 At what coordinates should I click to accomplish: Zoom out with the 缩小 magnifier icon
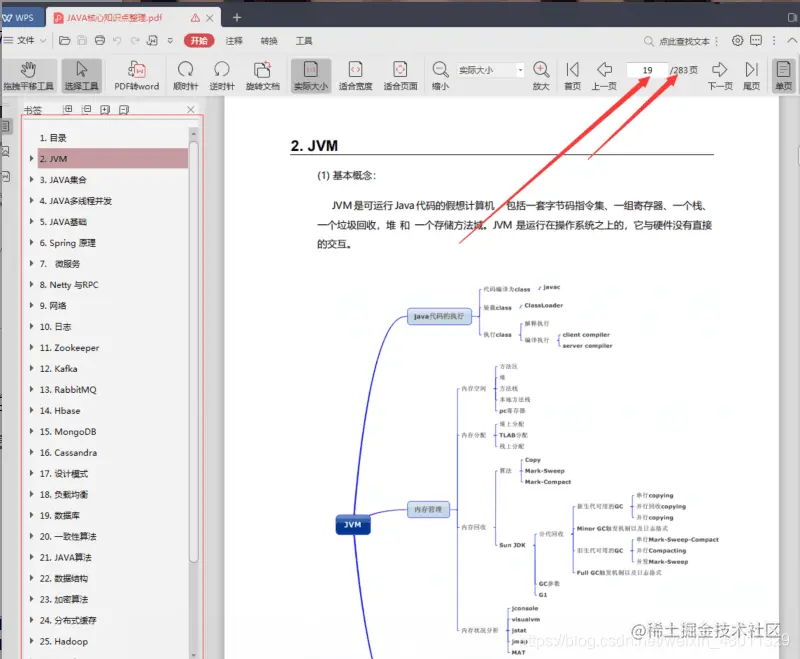click(441, 72)
